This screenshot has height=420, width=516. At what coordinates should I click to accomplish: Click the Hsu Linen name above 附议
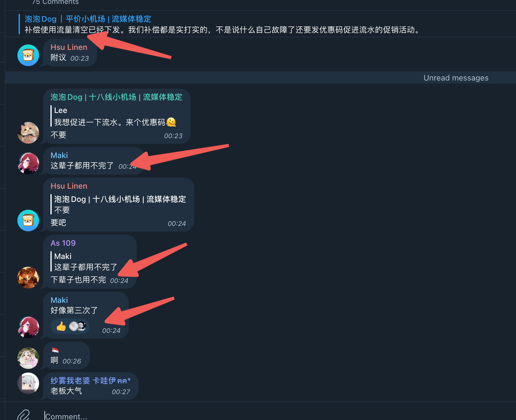point(69,47)
